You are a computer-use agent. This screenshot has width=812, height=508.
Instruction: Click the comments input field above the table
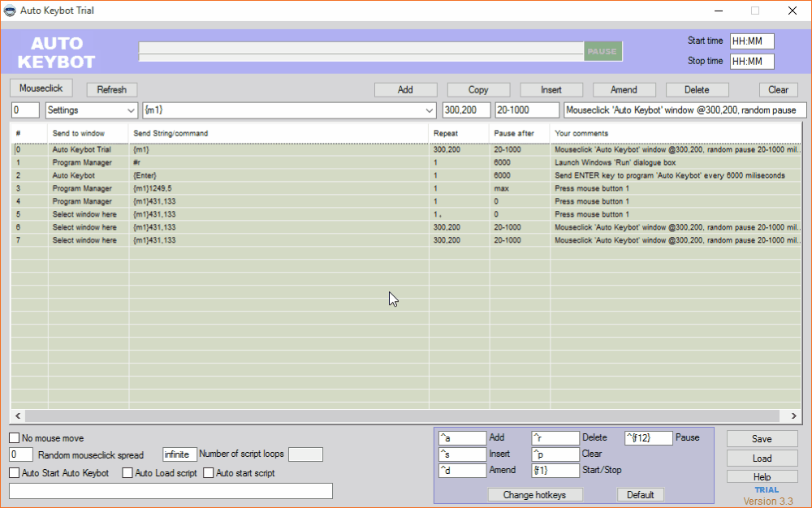[685, 110]
